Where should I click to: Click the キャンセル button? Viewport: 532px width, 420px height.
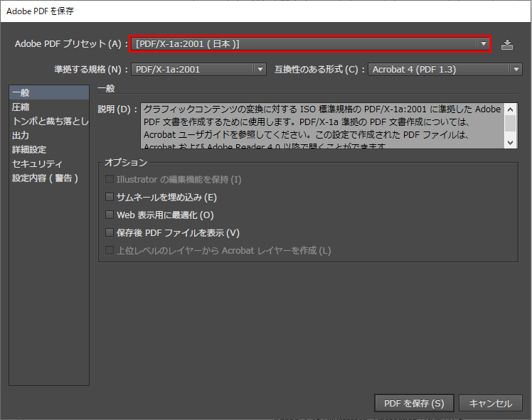(x=490, y=403)
